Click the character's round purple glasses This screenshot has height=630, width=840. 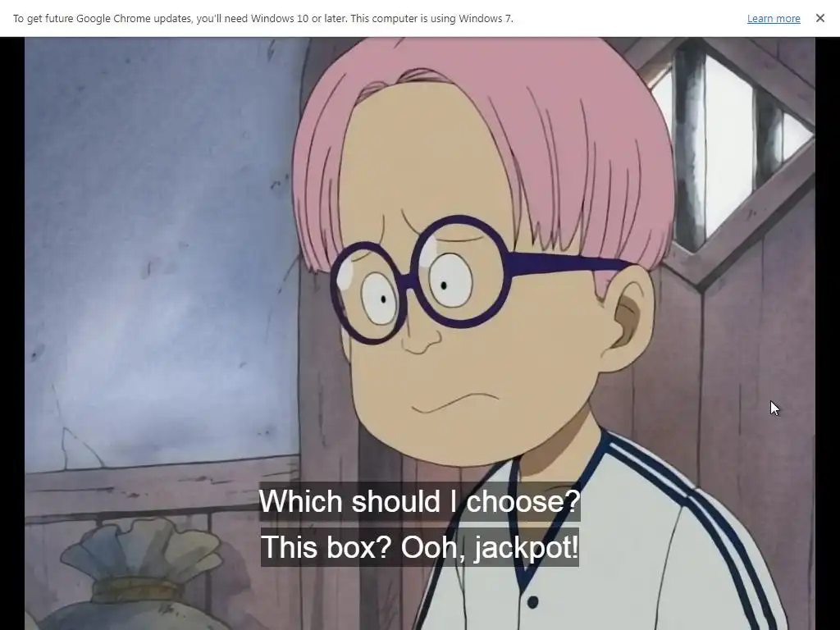pyautogui.click(x=428, y=279)
